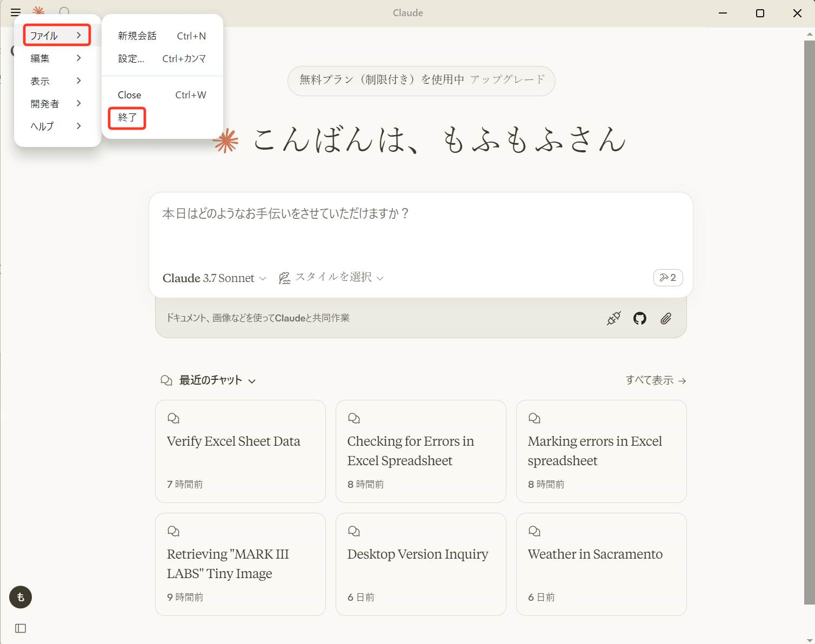
Task: Attach a file using the paperclip icon
Action: [x=665, y=318]
